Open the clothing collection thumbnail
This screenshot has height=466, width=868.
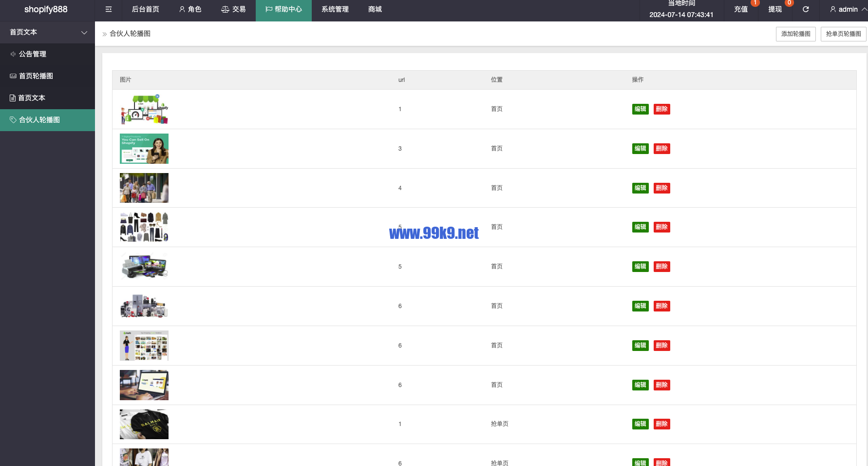click(x=144, y=227)
